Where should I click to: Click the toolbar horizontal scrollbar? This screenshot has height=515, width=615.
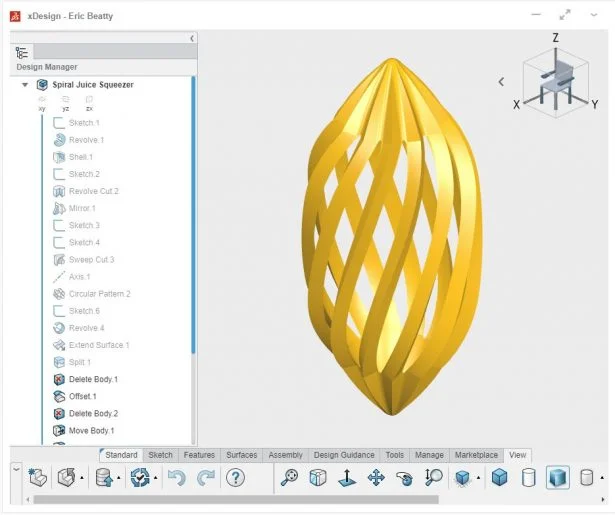(x=230, y=499)
